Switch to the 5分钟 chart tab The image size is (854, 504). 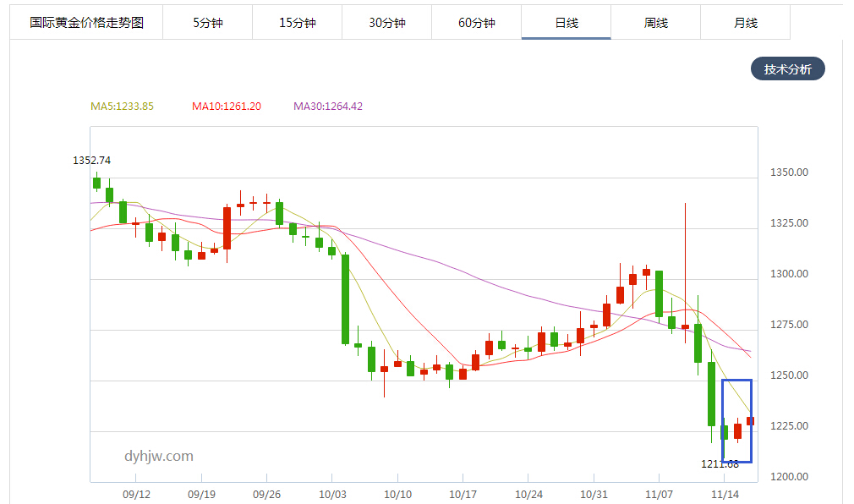[207, 23]
